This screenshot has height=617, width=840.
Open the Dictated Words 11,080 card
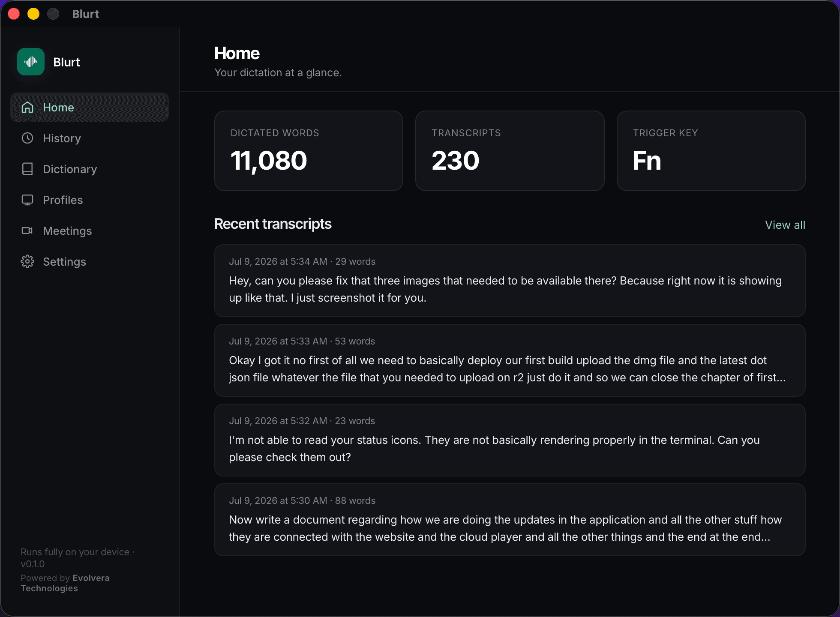pyautogui.click(x=309, y=151)
